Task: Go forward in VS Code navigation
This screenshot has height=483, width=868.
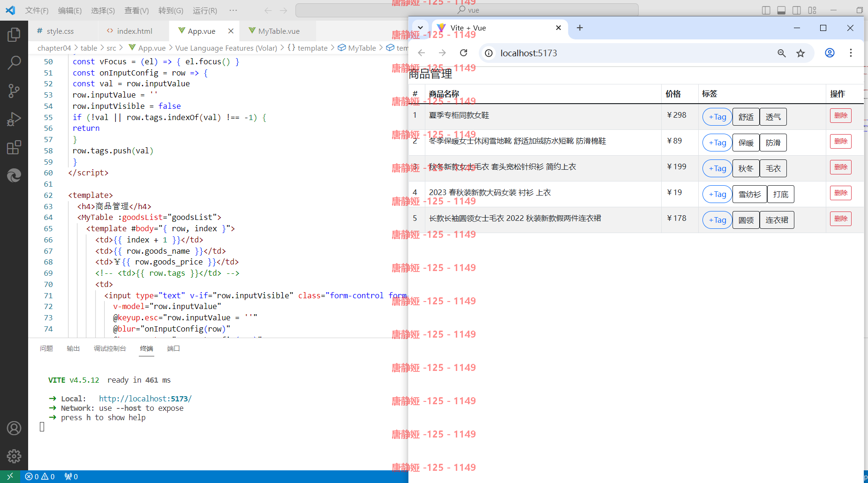Action: (283, 10)
